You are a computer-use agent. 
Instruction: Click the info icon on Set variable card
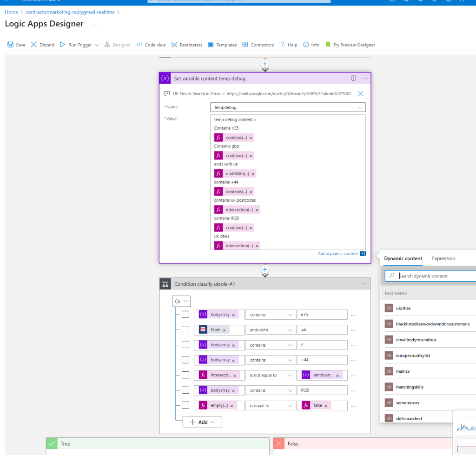click(x=353, y=79)
